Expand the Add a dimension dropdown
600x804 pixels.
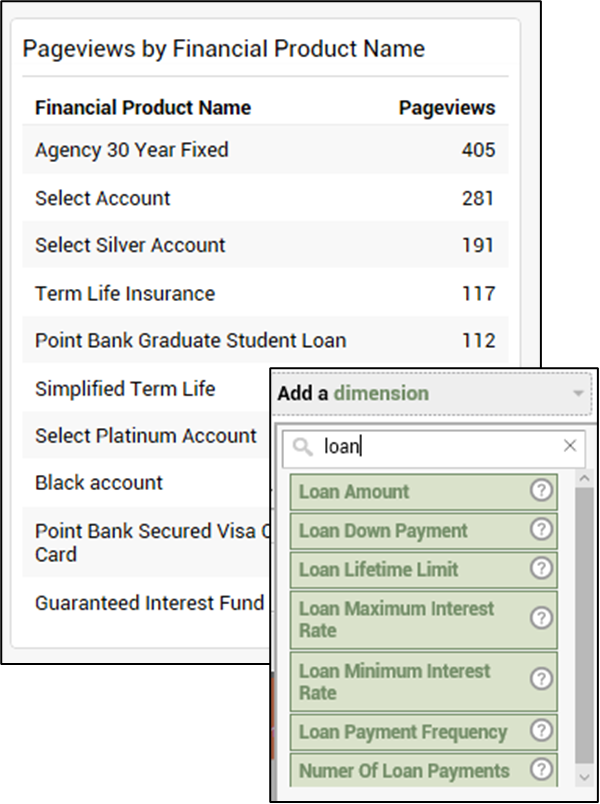(578, 394)
